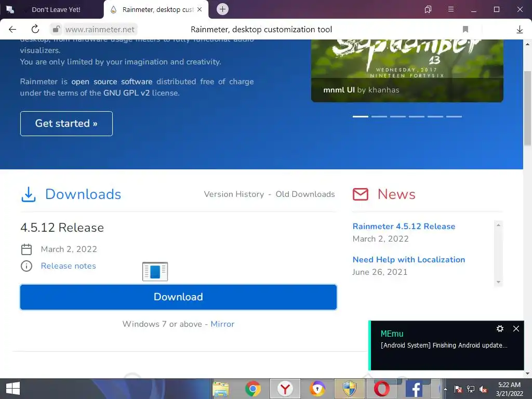
Task: Open the browser downloads icon
Action: point(520,30)
